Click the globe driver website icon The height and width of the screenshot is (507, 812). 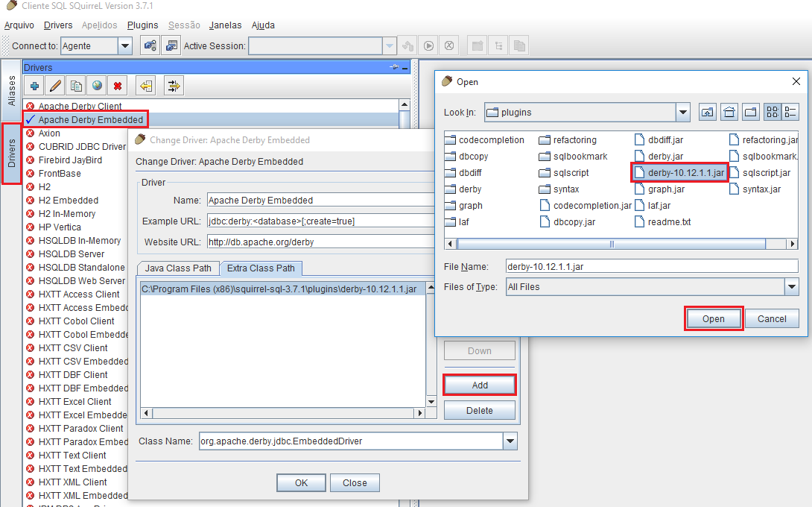point(97,86)
